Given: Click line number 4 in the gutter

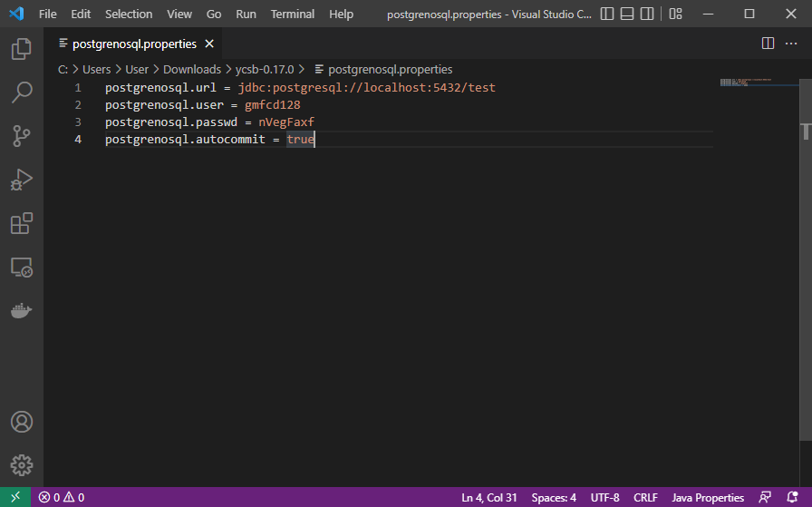Looking at the screenshot, I should click(78, 139).
